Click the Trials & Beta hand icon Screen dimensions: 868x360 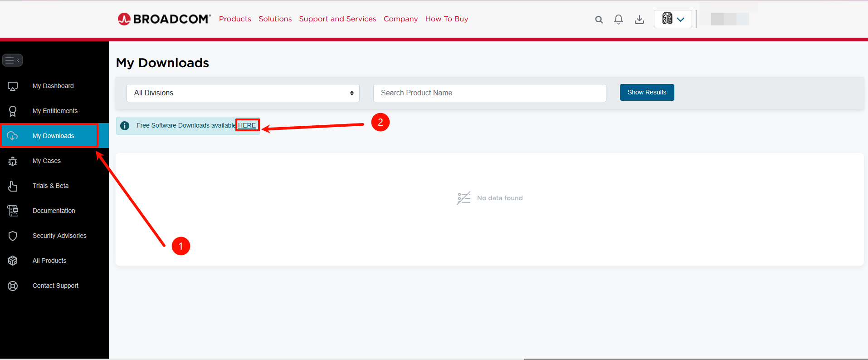point(13,186)
